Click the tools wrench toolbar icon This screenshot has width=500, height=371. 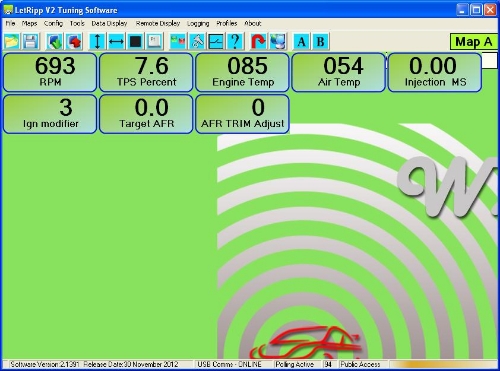point(197,42)
